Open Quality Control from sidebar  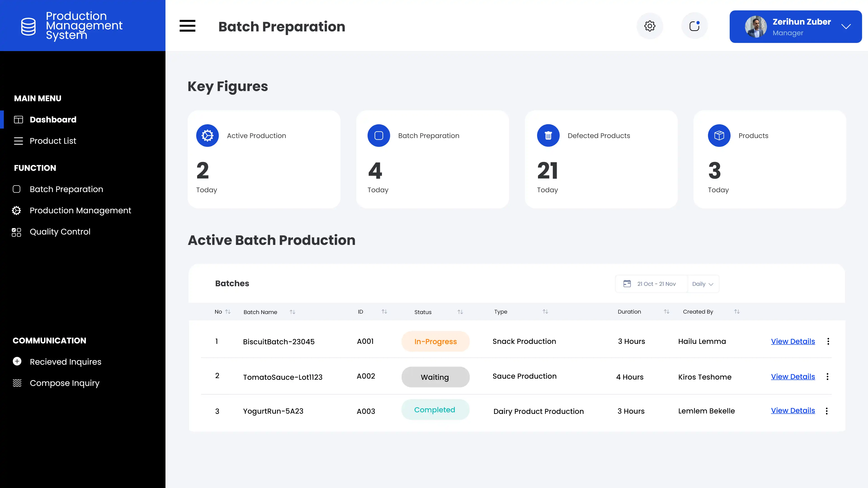click(x=60, y=232)
